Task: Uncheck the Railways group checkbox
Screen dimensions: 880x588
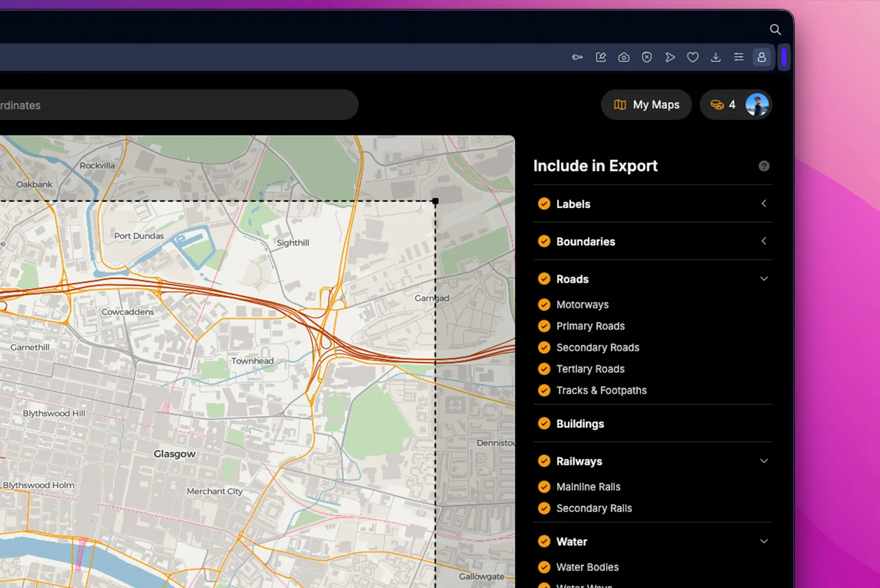Action: [544, 461]
